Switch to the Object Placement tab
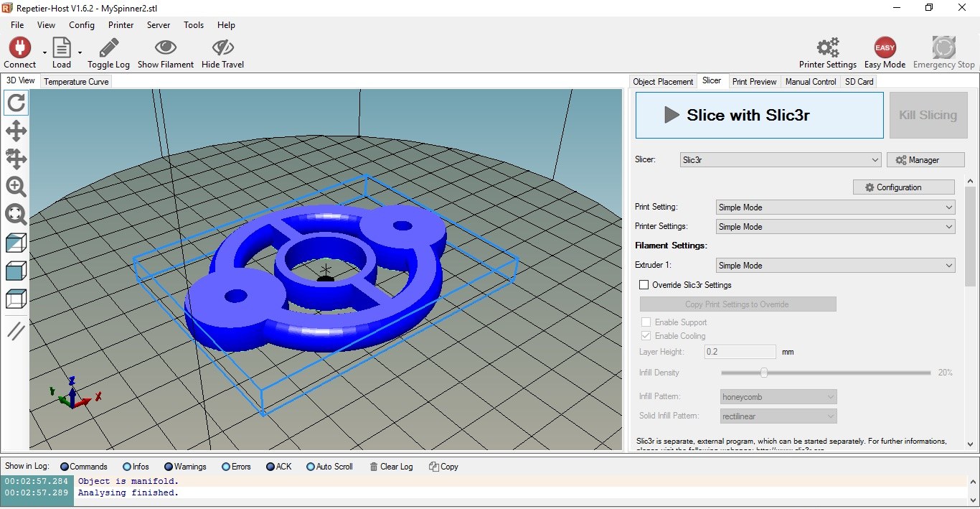This screenshot has height=509, width=980. (x=663, y=82)
